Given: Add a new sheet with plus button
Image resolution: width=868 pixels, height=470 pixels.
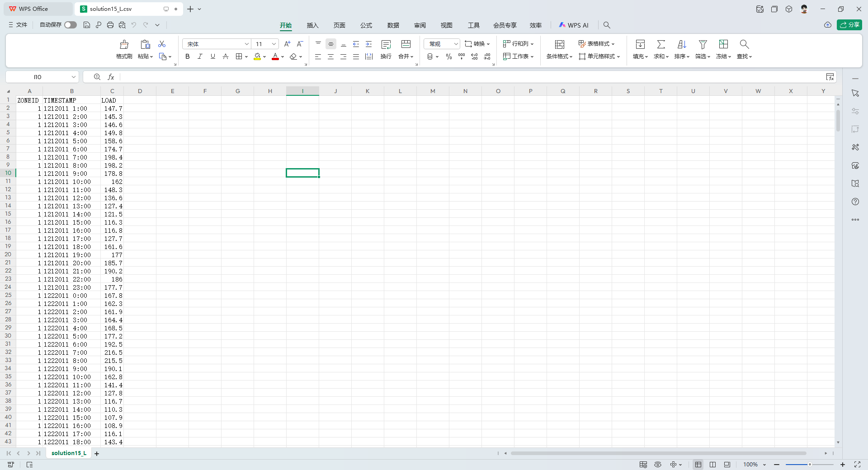Looking at the screenshot, I should (x=97, y=453).
